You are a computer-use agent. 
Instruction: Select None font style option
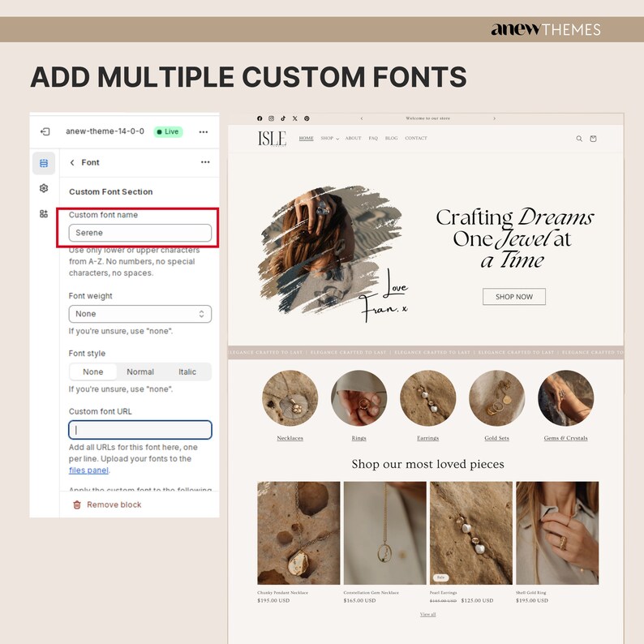coord(93,372)
